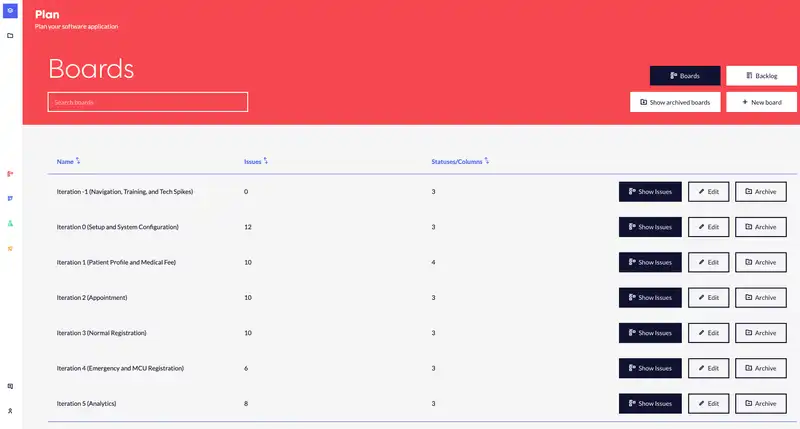Click the user profile icon at sidebar bottom
The image size is (800, 429).
click(x=10, y=411)
